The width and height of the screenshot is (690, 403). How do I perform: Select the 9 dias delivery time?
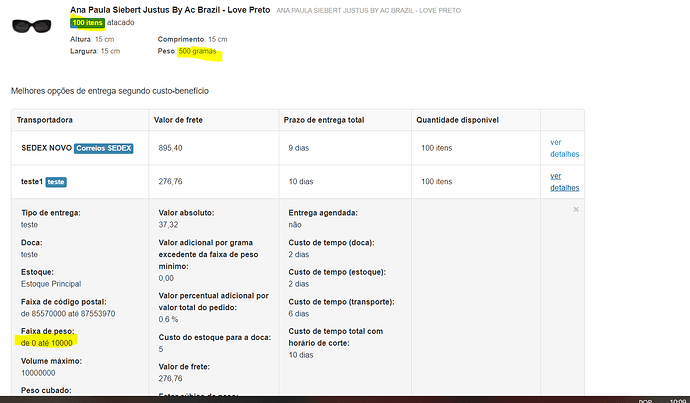[x=298, y=148]
